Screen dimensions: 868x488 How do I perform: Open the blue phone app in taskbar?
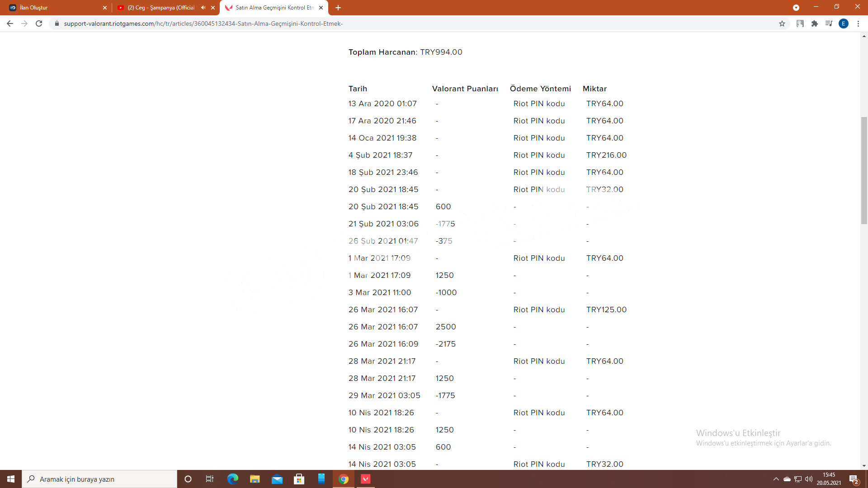[x=321, y=479]
